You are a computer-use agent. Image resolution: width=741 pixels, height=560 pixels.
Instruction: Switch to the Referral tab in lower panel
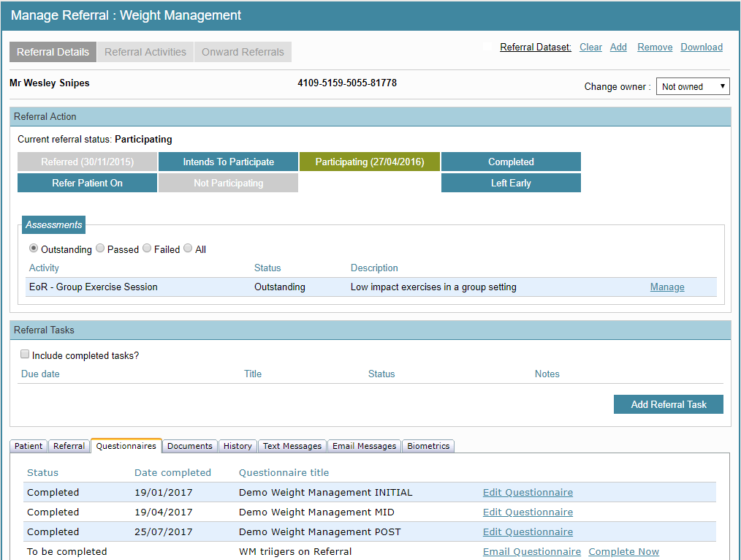(69, 446)
